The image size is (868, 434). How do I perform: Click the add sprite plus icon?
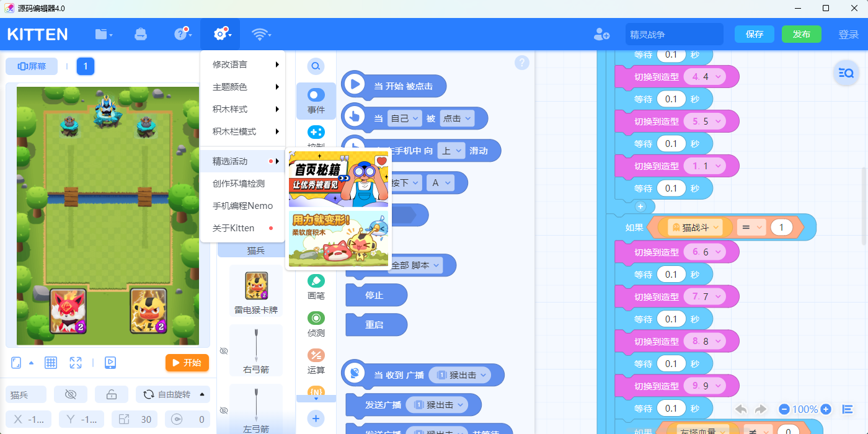point(316,418)
